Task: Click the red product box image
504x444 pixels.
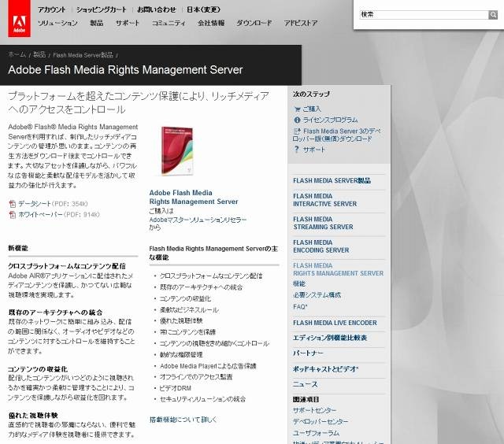Action: pyautogui.click(x=176, y=151)
